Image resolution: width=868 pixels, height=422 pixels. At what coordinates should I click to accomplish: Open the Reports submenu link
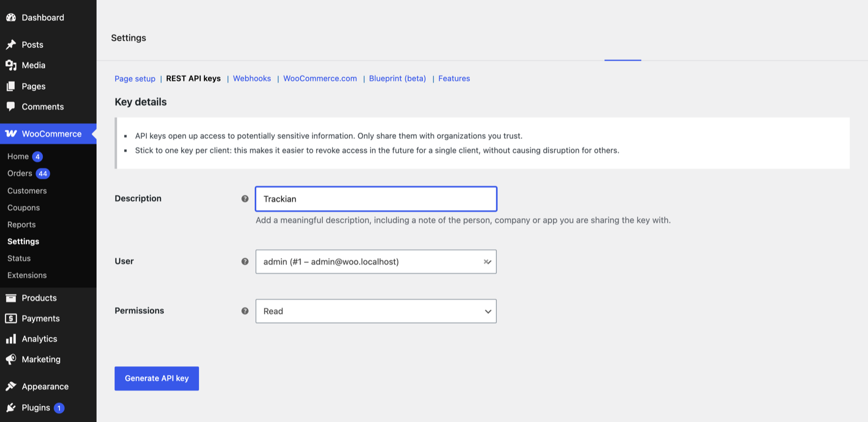click(x=21, y=224)
